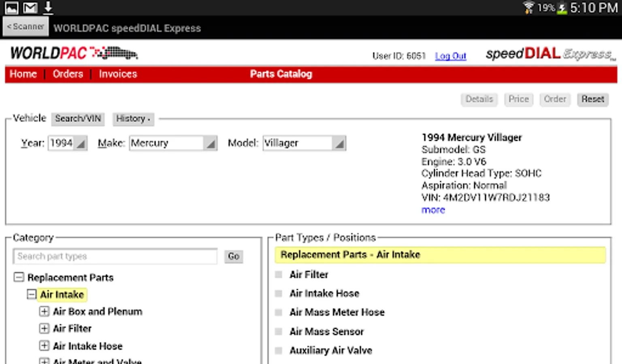Click the Details button
The image size is (622, 364).
point(479,99)
